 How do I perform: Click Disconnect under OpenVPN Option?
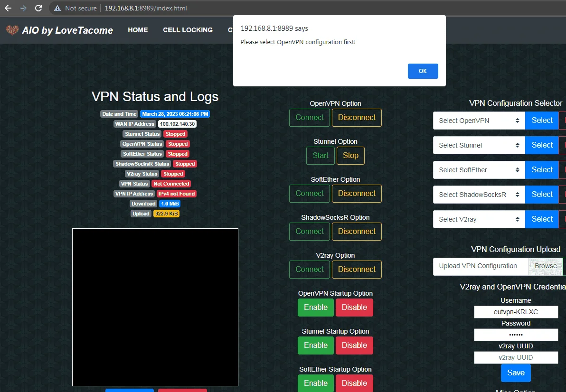pos(357,118)
